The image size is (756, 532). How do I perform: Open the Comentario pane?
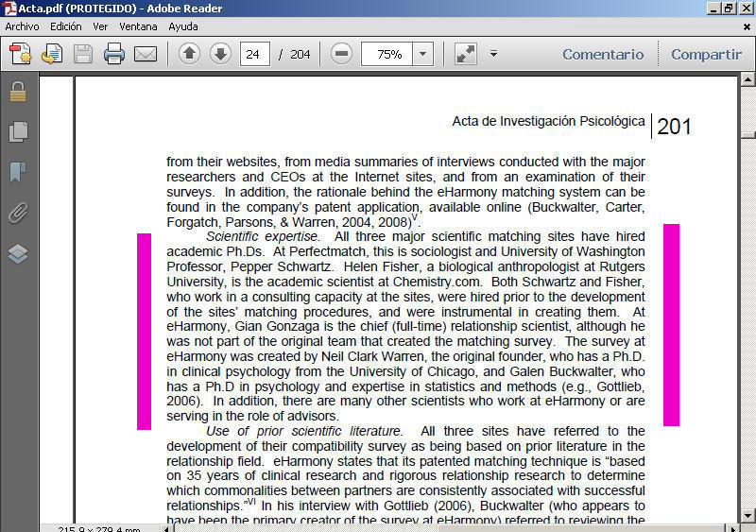[x=603, y=54]
